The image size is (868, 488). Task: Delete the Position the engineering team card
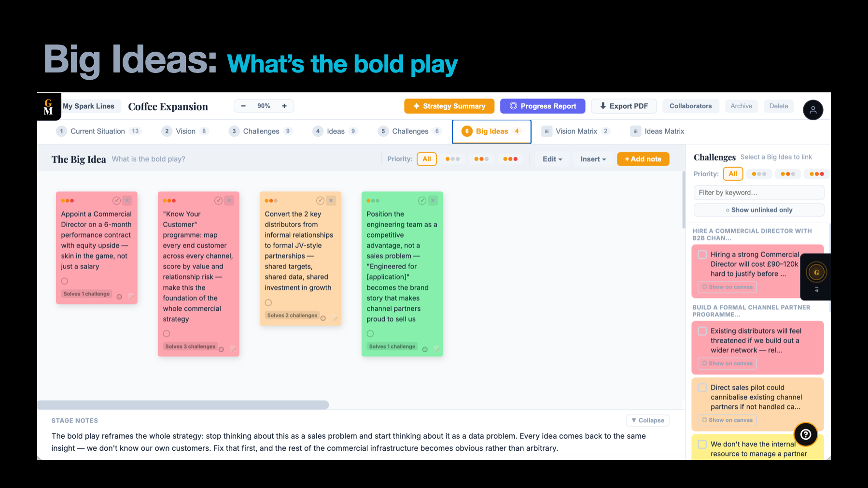tap(433, 201)
